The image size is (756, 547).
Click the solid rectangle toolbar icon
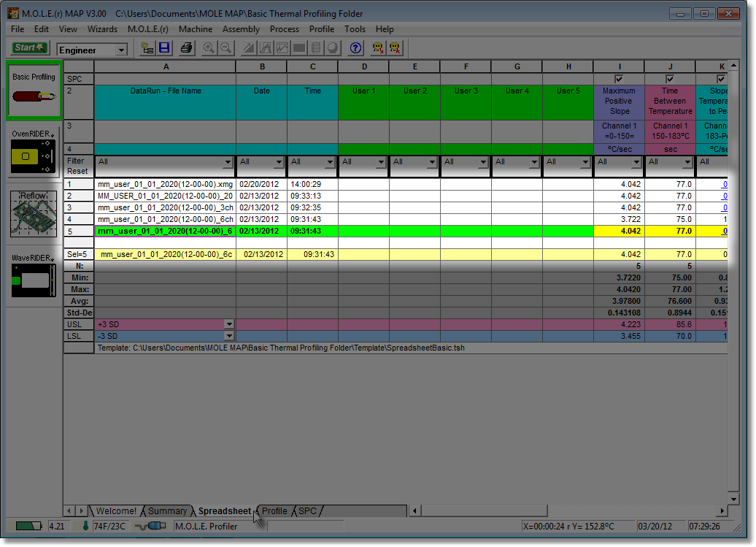(x=299, y=48)
